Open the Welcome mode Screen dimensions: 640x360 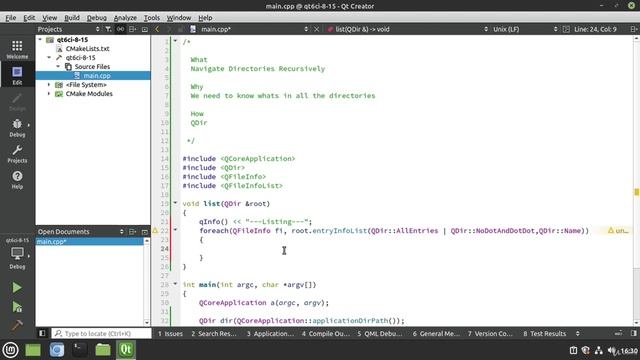17,49
